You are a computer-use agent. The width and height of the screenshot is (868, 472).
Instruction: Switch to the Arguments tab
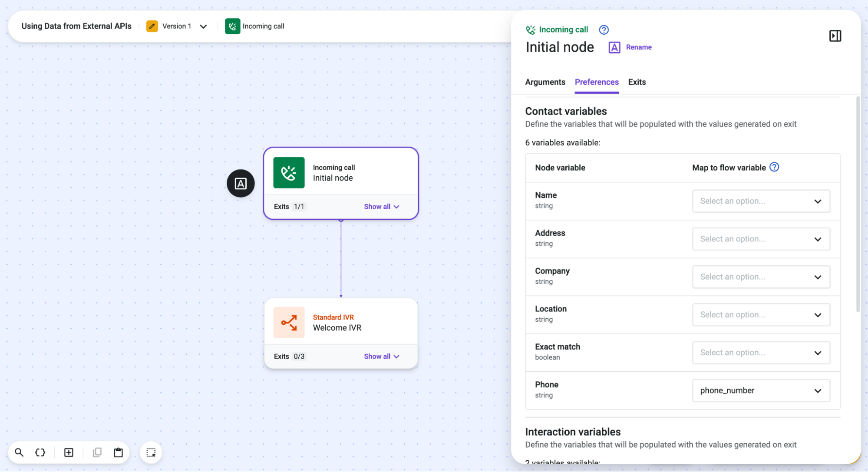[545, 82]
